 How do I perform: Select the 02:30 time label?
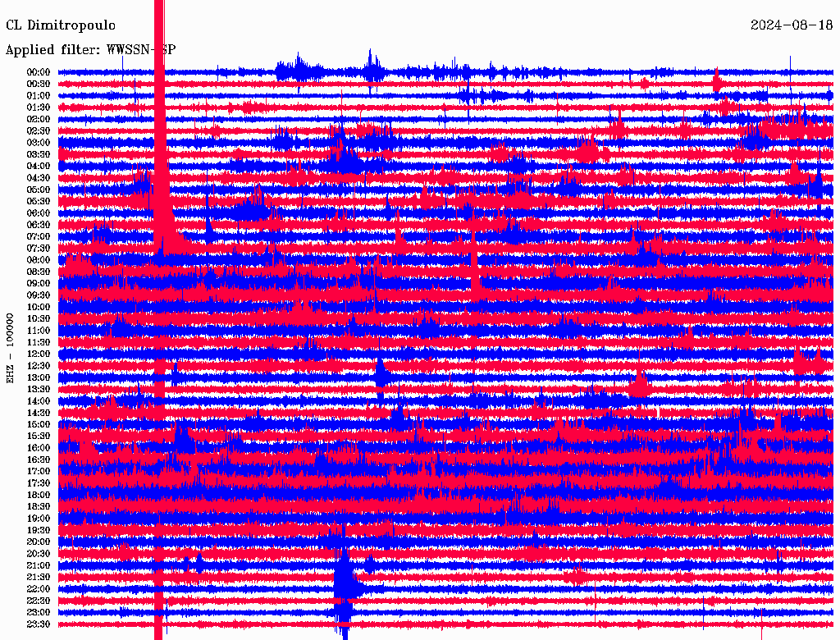[39, 130]
